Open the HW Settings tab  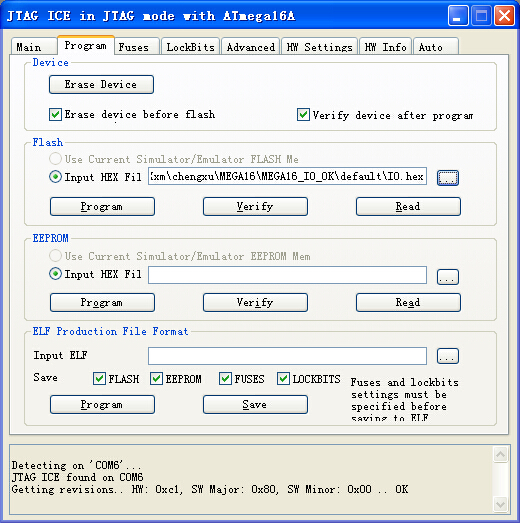320,47
